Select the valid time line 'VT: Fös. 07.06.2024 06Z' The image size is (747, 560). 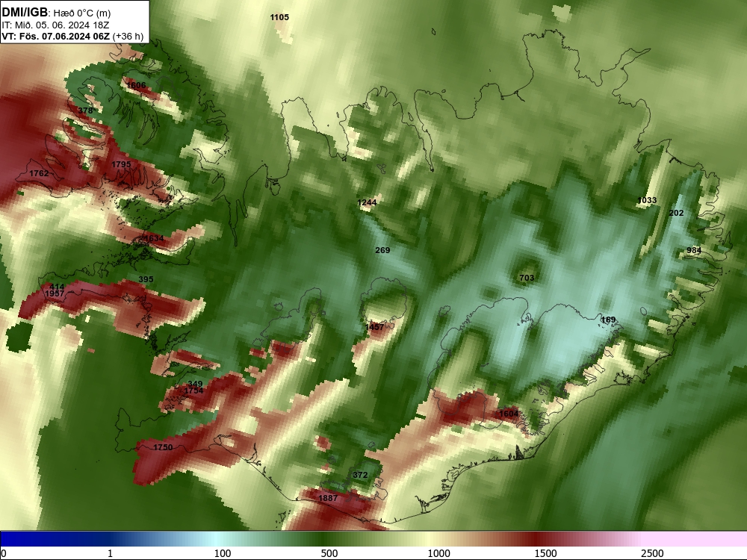pyautogui.click(x=55, y=36)
